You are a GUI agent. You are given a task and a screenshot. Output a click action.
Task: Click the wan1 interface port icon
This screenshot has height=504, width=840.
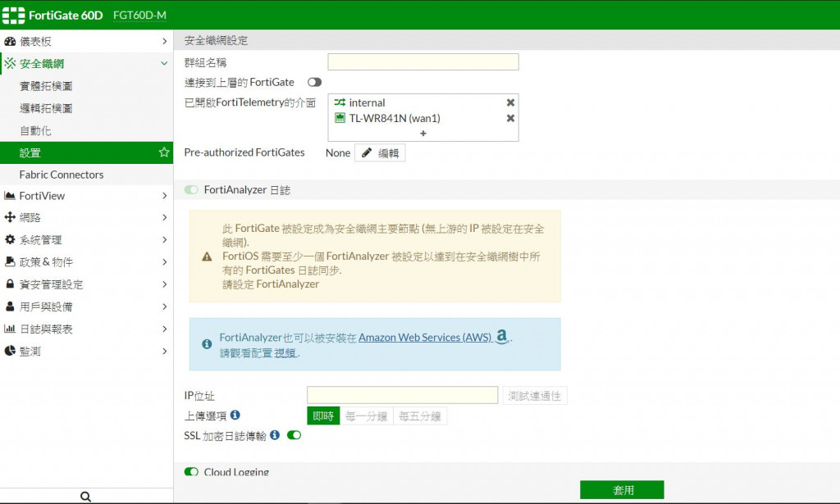pos(340,118)
